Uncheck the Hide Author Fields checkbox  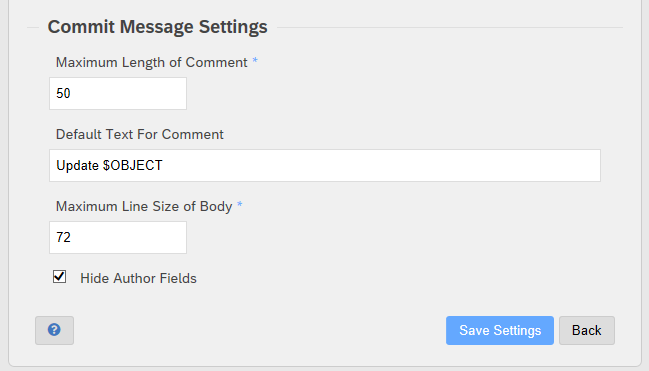tap(59, 277)
